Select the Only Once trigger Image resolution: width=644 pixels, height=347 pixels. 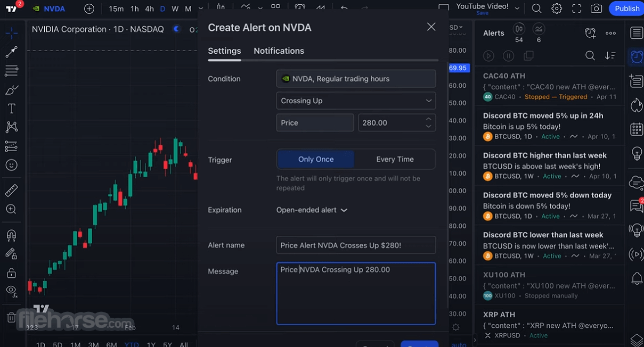(x=316, y=159)
